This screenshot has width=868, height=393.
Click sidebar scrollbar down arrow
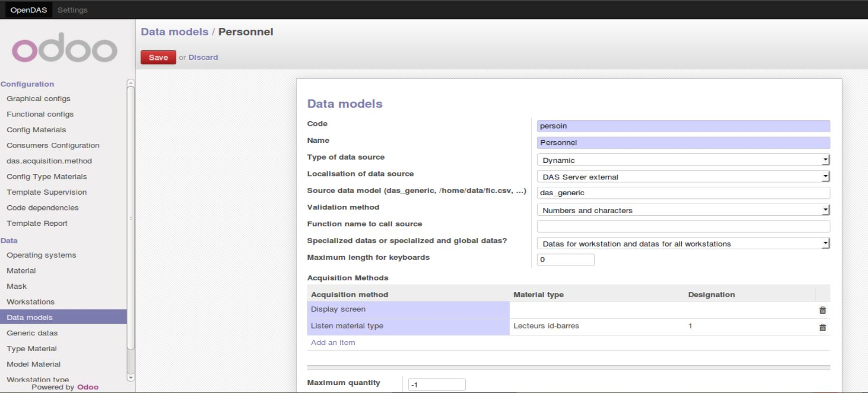[131, 378]
